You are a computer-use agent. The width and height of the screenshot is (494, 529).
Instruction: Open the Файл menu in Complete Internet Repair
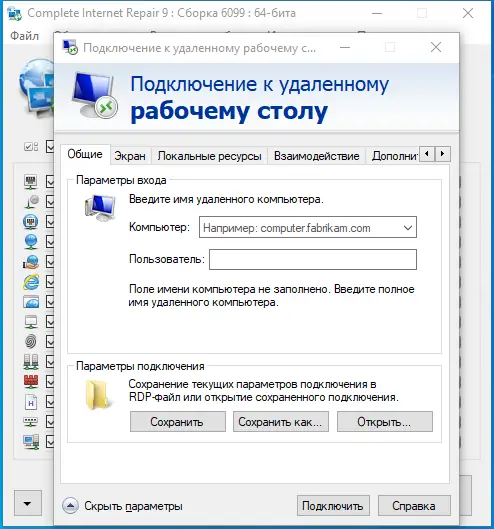[24, 36]
